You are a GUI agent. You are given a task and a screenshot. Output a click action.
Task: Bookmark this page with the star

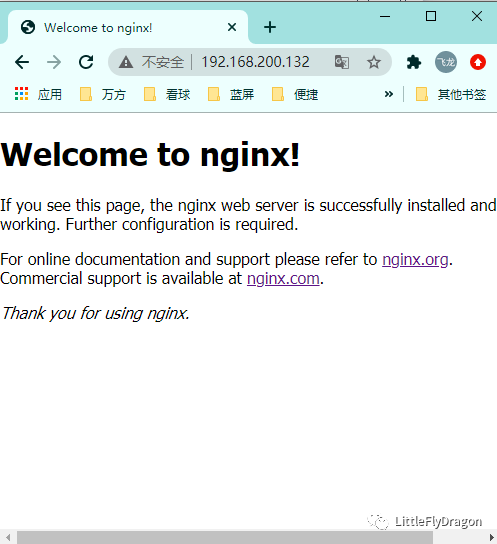[374, 62]
